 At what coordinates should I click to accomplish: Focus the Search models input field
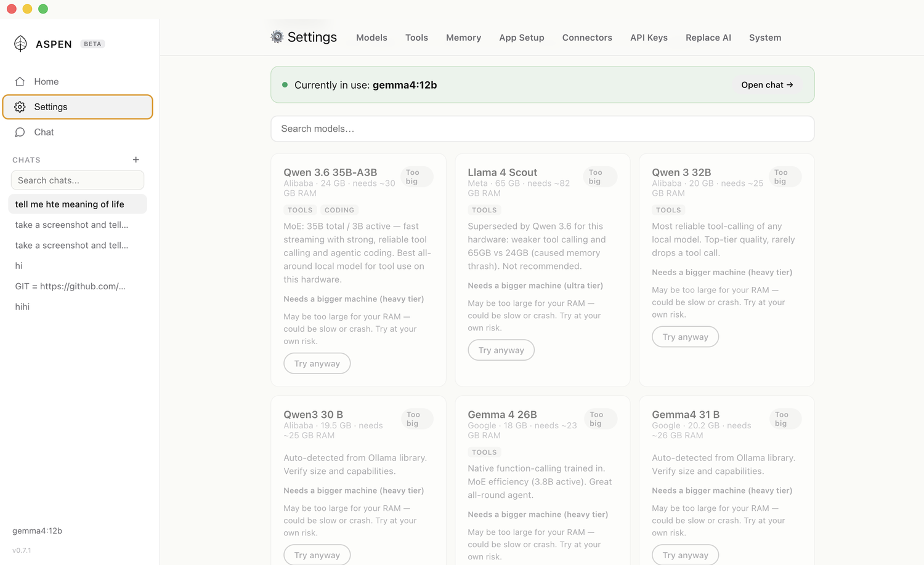[x=542, y=129]
